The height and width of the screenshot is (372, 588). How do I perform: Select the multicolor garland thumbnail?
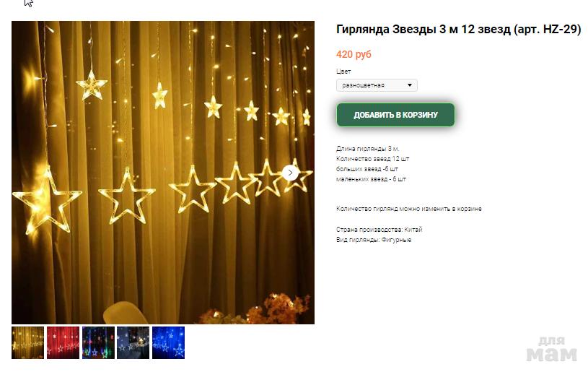click(x=98, y=342)
